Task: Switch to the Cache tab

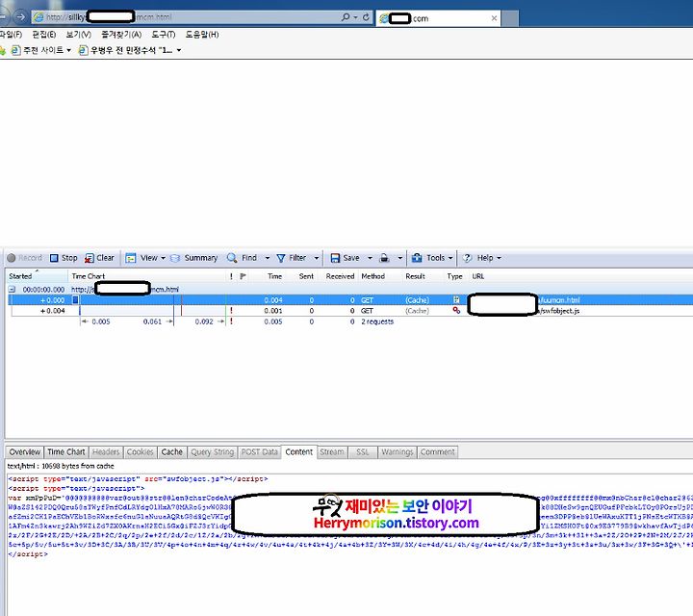Action: click(172, 452)
